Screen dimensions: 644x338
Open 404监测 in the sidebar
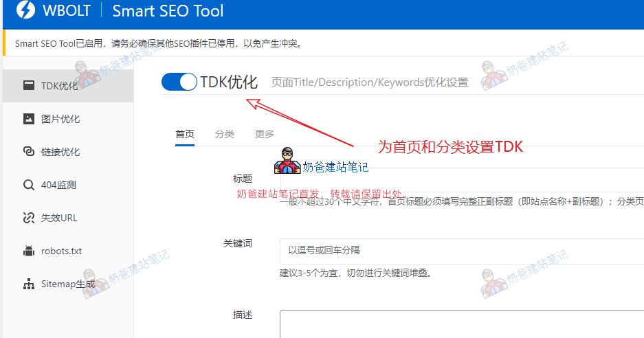pos(58,185)
